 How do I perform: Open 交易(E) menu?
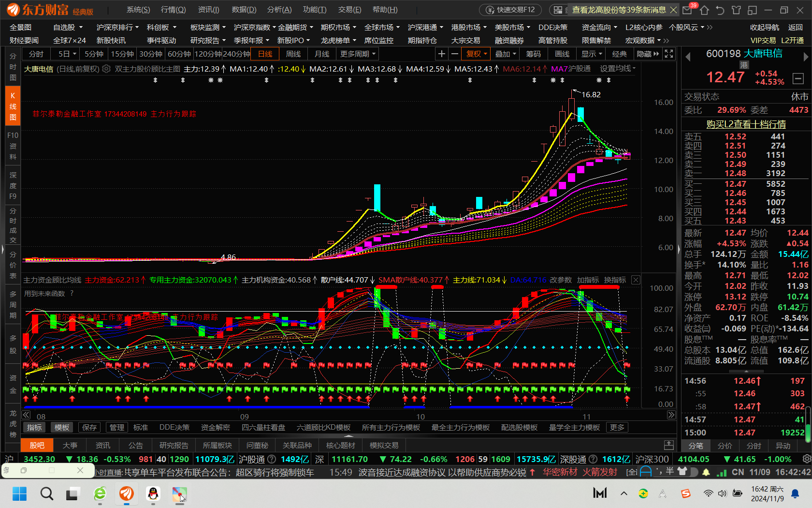349,10
